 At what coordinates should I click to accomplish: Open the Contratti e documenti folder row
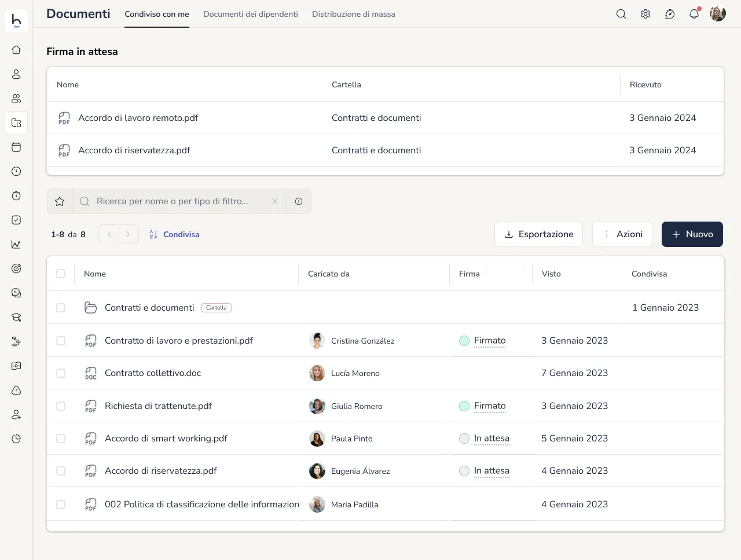point(385,308)
